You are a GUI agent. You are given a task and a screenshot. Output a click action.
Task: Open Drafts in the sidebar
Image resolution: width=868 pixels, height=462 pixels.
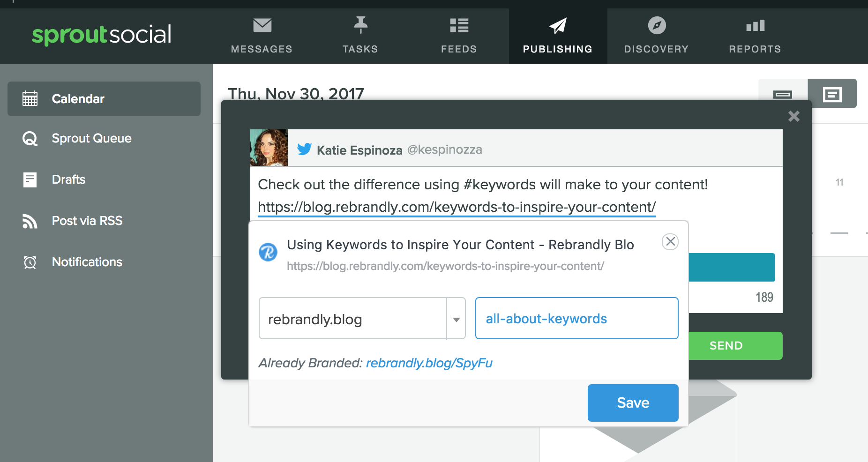pos(104,179)
